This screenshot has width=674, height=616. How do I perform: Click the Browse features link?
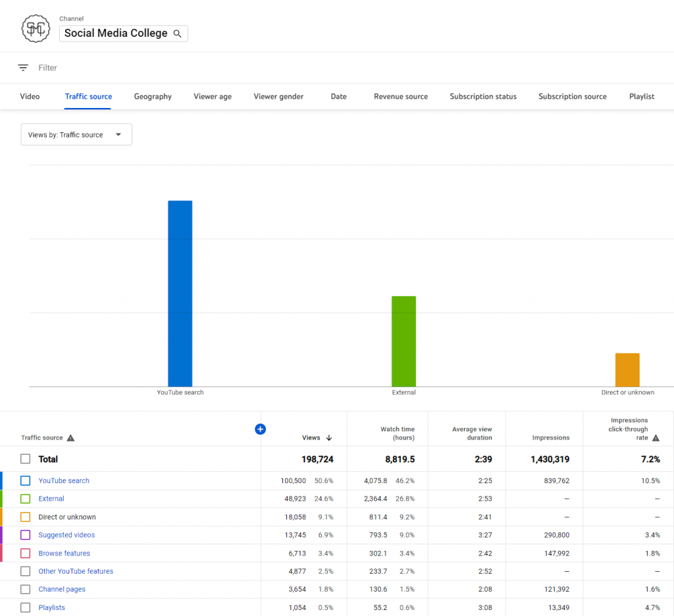[x=65, y=553]
